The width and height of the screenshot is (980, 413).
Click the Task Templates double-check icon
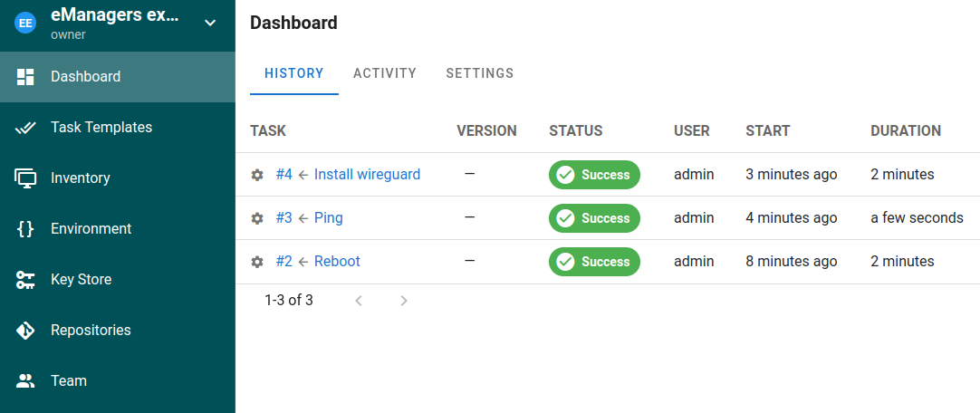click(25, 128)
